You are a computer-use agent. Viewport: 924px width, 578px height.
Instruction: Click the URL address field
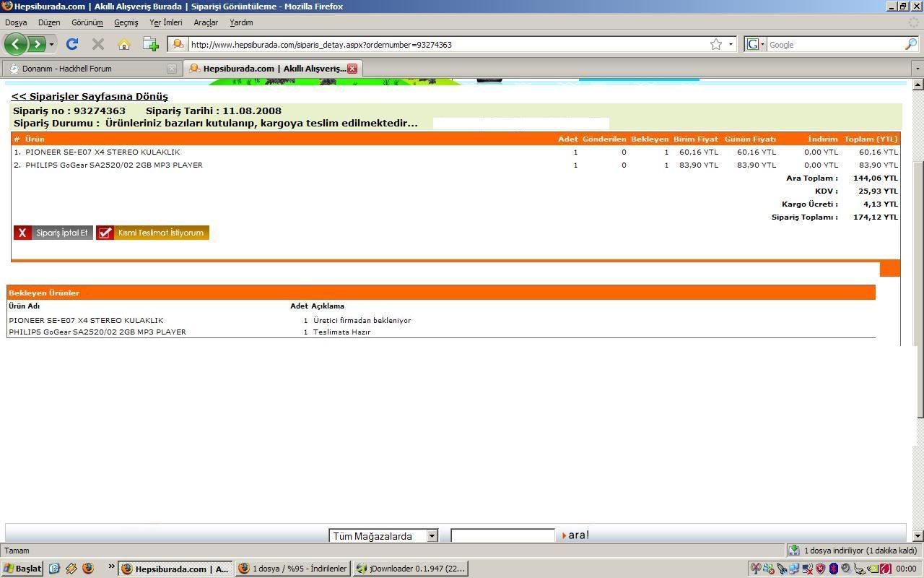click(448, 44)
